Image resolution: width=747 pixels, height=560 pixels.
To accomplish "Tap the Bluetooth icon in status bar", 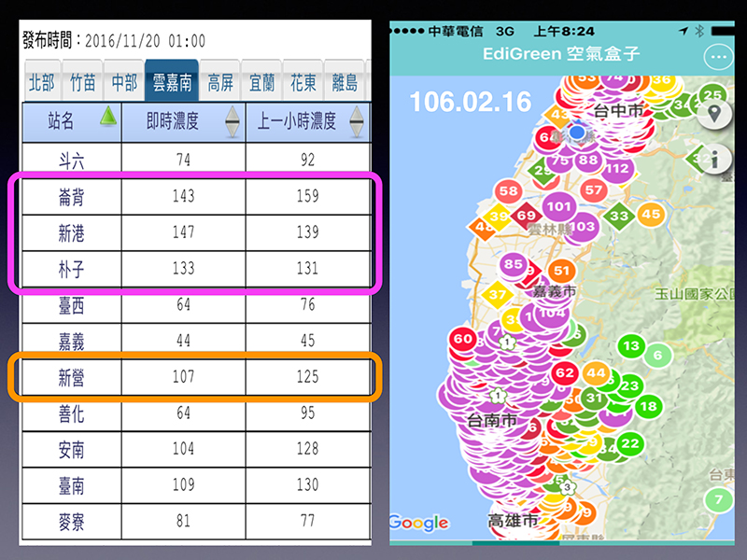I will (x=699, y=32).
